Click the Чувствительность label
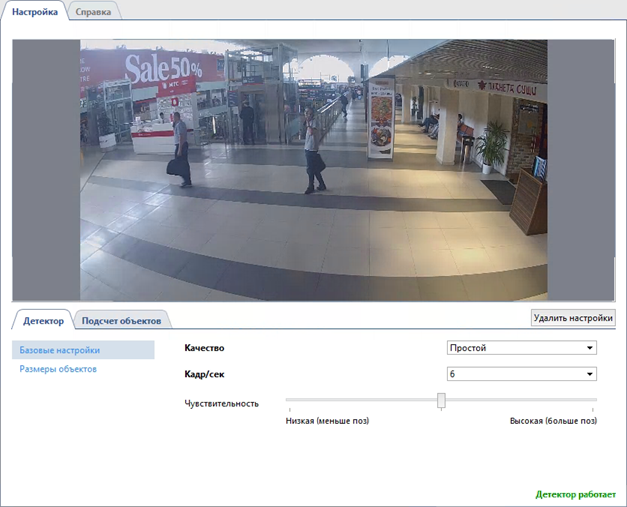The height and width of the screenshot is (507, 627). click(222, 403)
